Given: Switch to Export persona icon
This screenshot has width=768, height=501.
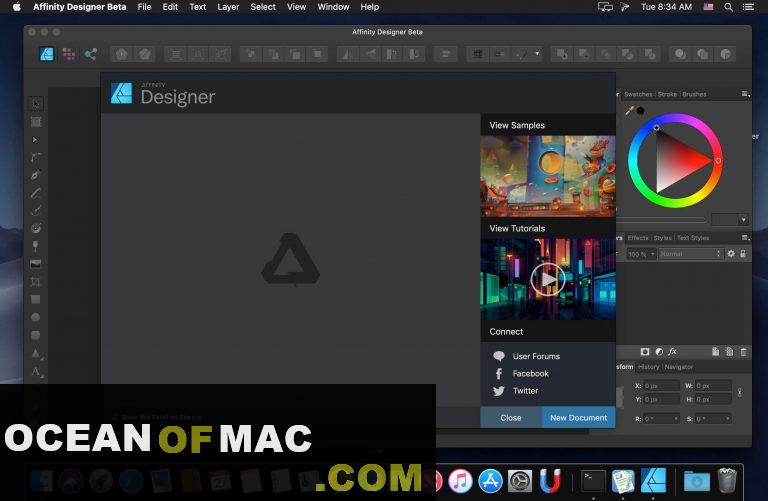Looking at the screenshot, I should click(91, 54).
